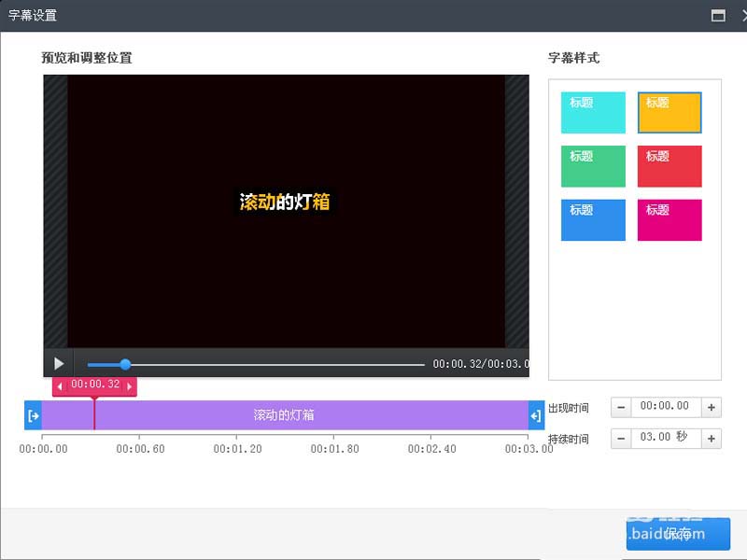
Task: Click the blue 保存 button
Action: (678, 534)
